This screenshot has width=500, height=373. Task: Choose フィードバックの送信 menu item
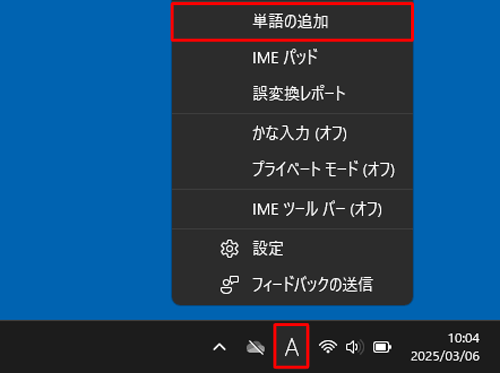coord(292,285)
